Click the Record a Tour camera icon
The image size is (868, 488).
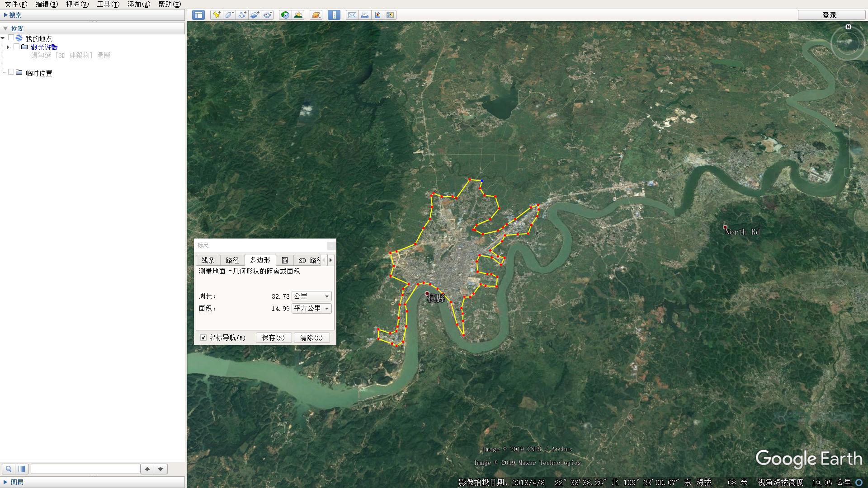[x=268, y=15]
